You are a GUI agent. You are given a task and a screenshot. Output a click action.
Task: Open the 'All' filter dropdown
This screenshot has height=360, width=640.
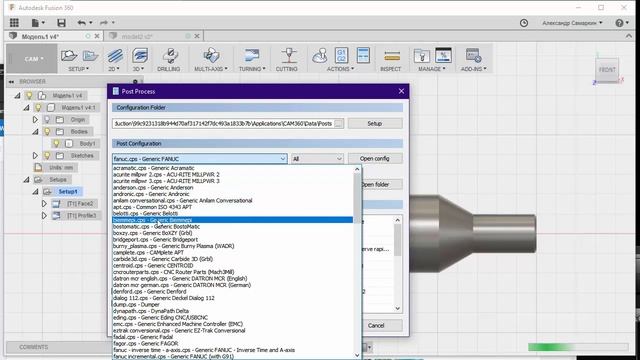(x=317, y=159)
